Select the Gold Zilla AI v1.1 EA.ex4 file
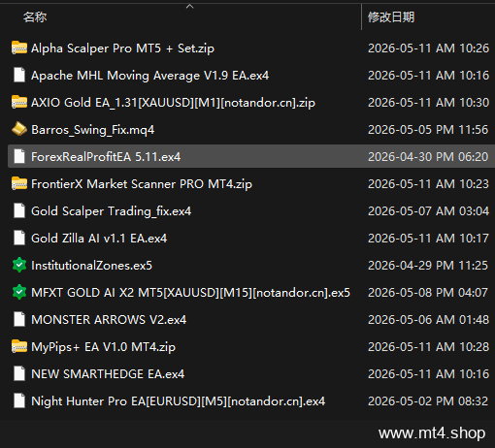 pyautogui.click(x=99, y=239)
